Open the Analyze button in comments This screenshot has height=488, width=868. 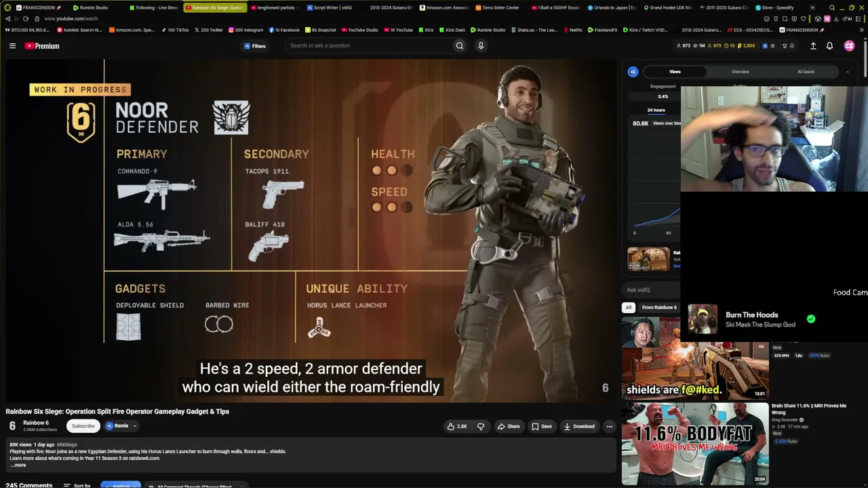click(x=121, y=485)
